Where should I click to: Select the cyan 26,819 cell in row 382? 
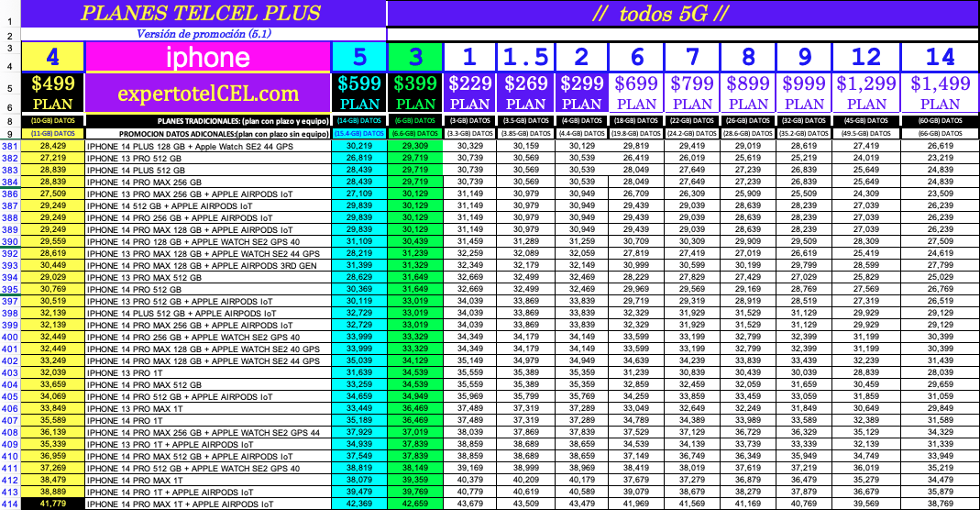point(359,158)
